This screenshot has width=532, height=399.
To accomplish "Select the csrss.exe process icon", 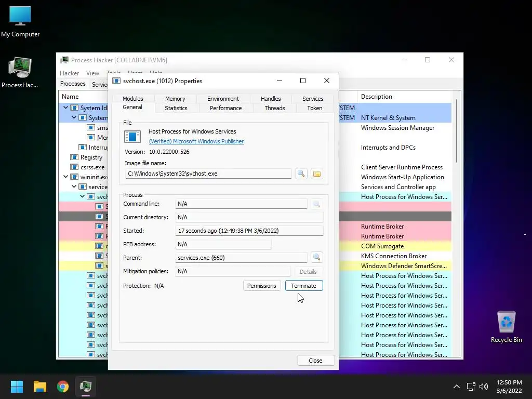I will coord(74,167).
